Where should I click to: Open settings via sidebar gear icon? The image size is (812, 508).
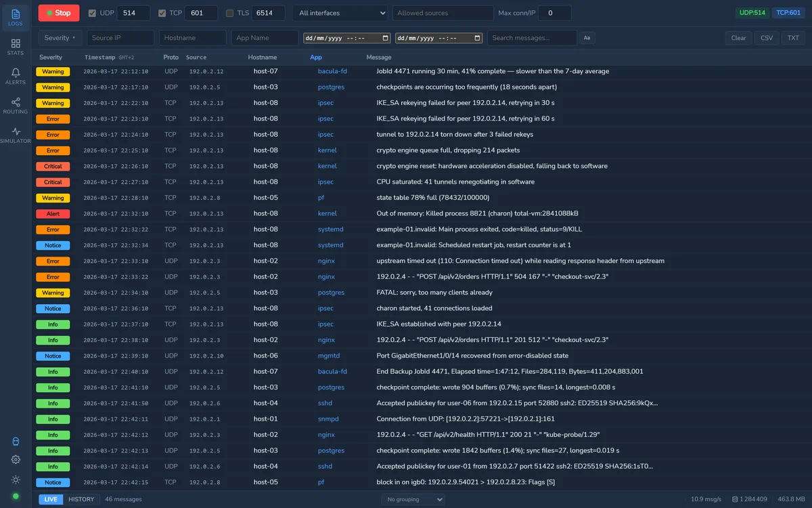point(16,460)
